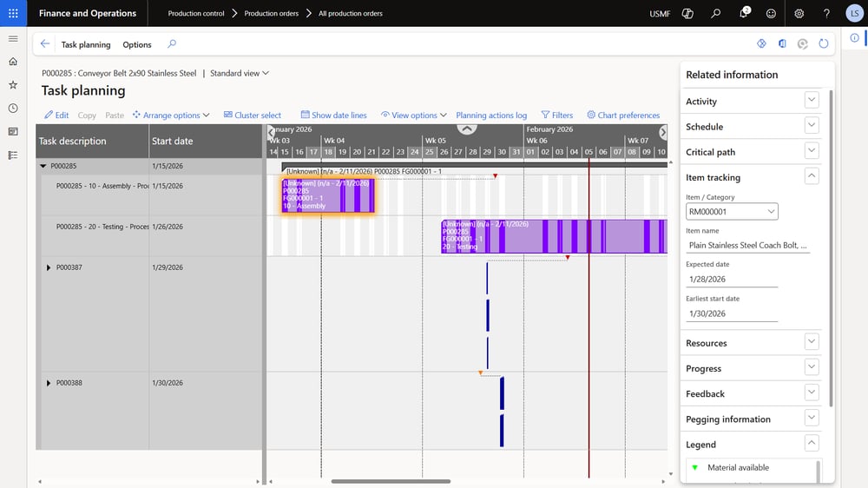The width and height of the screenshot is (868, 488).
Task: Go to Home in the left sidebar
Action: 13,62
